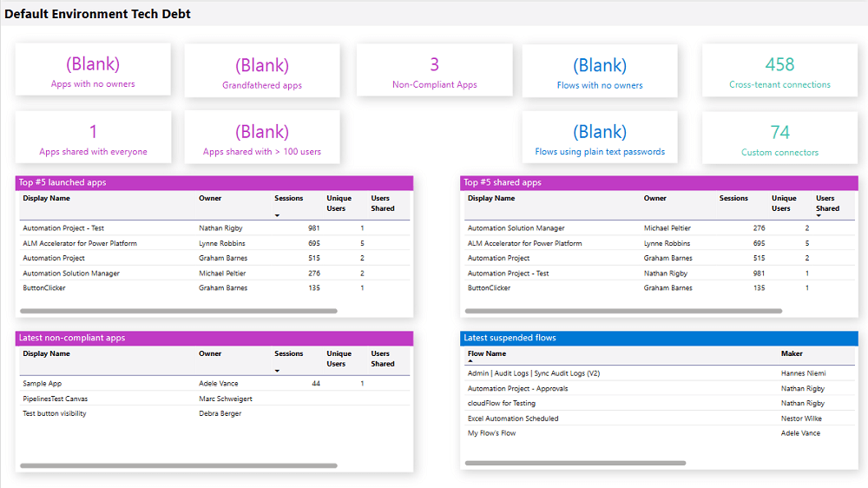This screenshot has width=868, height=488.
Task: Select the Non-Compliant Apps card showing 3
Action: pos(434,71)
